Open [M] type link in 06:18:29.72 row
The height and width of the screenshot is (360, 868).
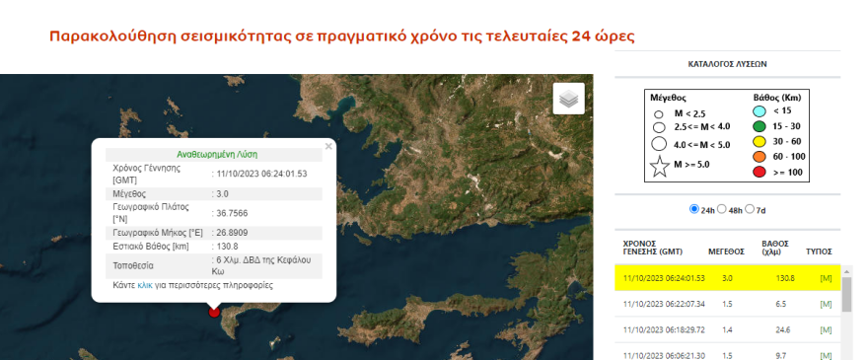826,329
